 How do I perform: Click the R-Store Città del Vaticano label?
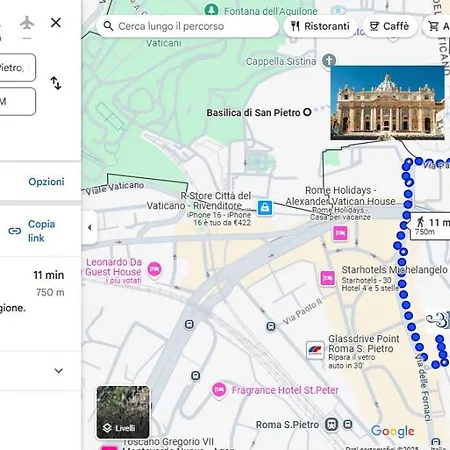coord(199,201)
